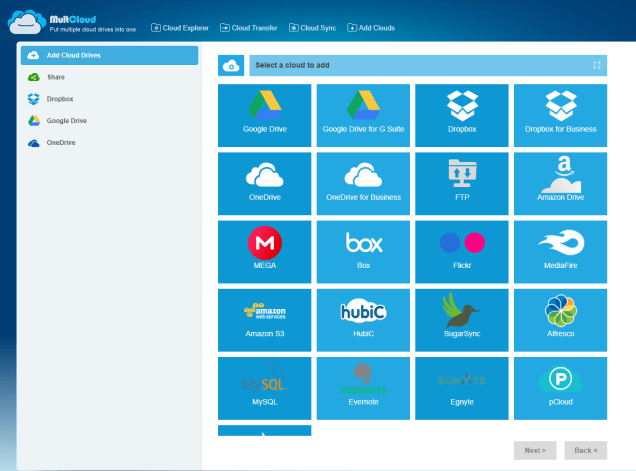Viewport: 636px width, 471px height.
Task: Choose the Amazon S3 tile
Action: click(263, 318)
